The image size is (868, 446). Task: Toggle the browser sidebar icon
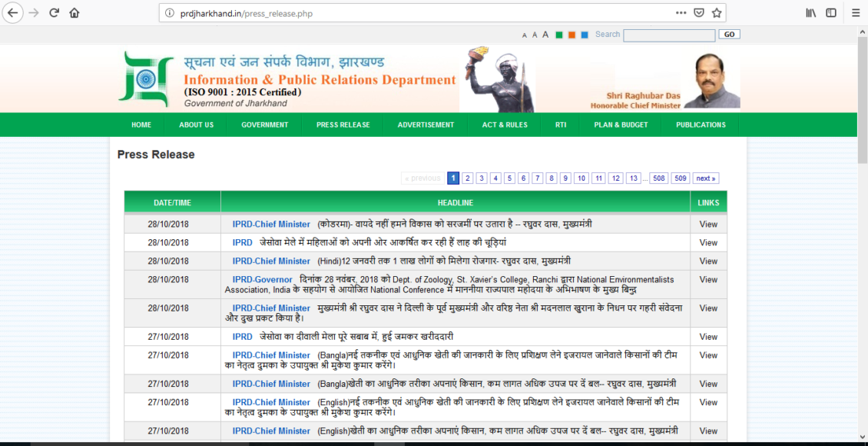[x=831, y=12]
